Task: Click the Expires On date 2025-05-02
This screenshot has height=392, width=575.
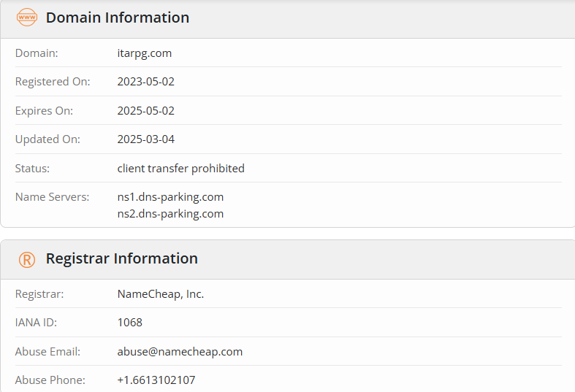Action: 145,111
